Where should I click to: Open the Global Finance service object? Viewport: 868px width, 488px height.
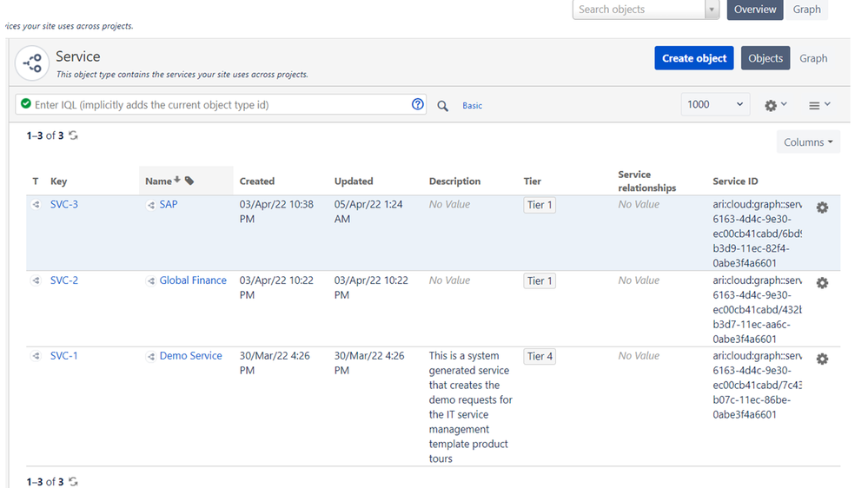(193, 280)
